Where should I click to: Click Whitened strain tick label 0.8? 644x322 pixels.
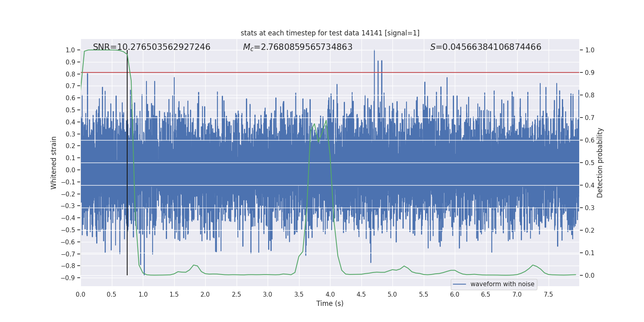(x=70, y=74)
